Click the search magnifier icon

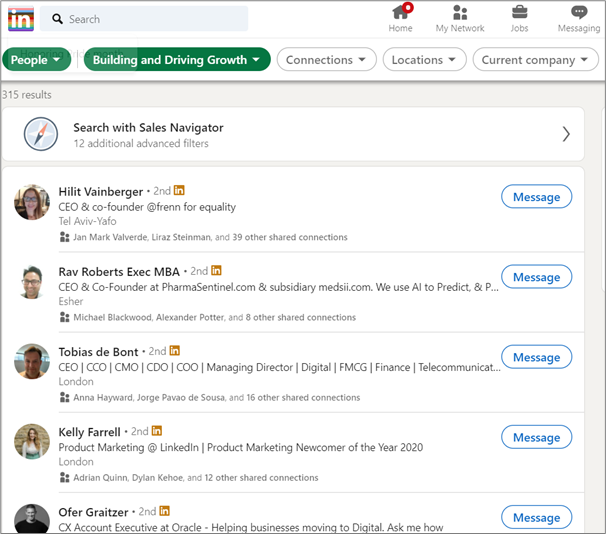[58, 19]
